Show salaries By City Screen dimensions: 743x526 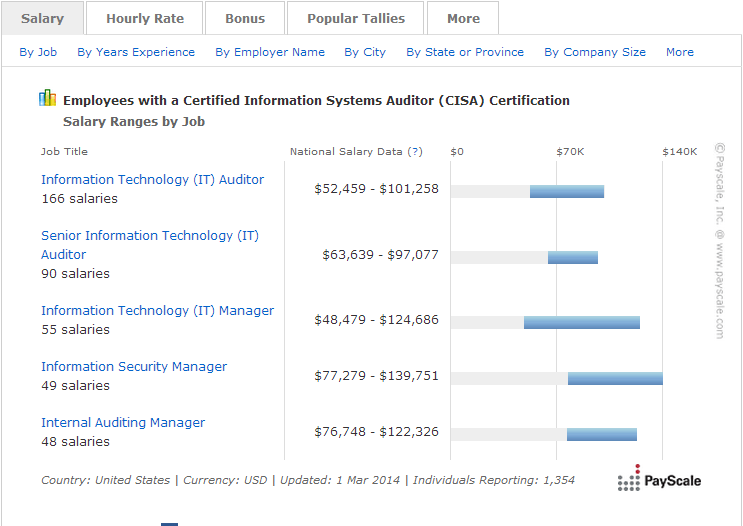click(x=365, y=52)
